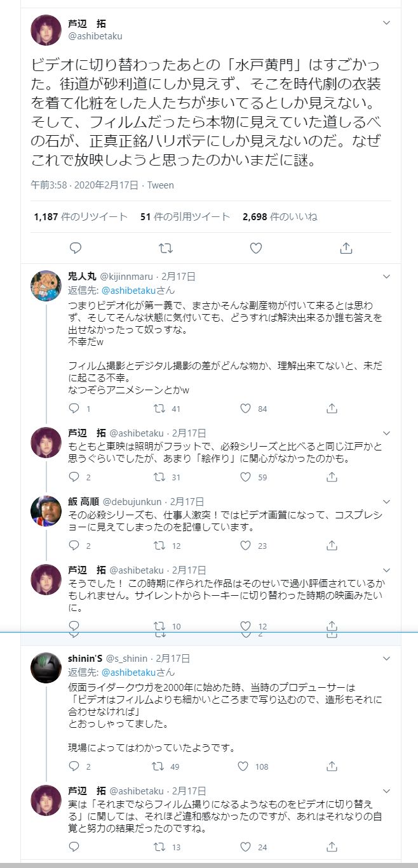Reply to 飯 高順's tweet
Viewport: 418px width, 868px height.
[x=74, y=545]
